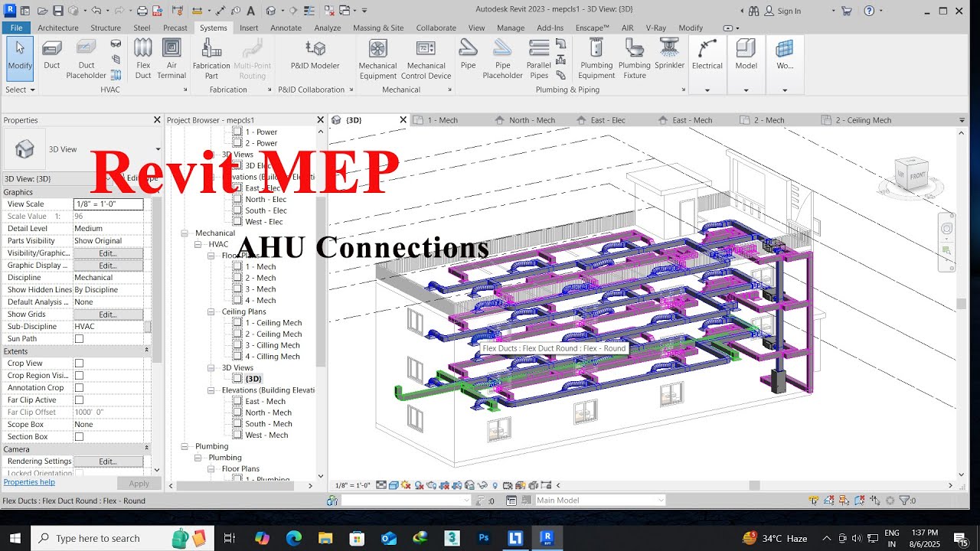Enable the Crop Region Visible checkbox
This screenshot has height=551, width=980.
79,376
